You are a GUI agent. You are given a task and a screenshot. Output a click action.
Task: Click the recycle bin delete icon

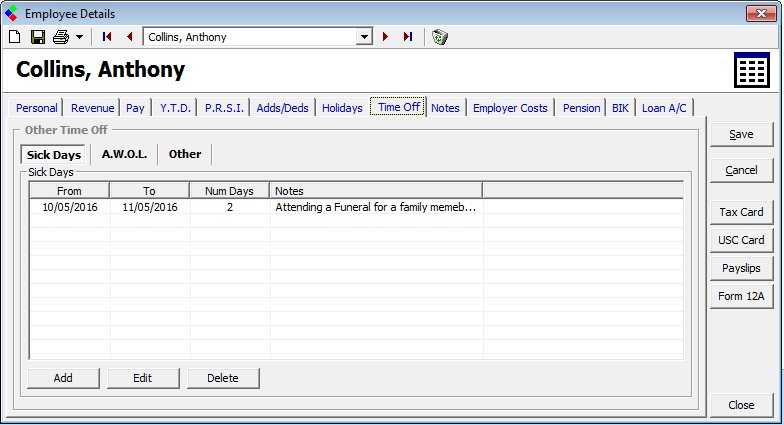(440, 37)
